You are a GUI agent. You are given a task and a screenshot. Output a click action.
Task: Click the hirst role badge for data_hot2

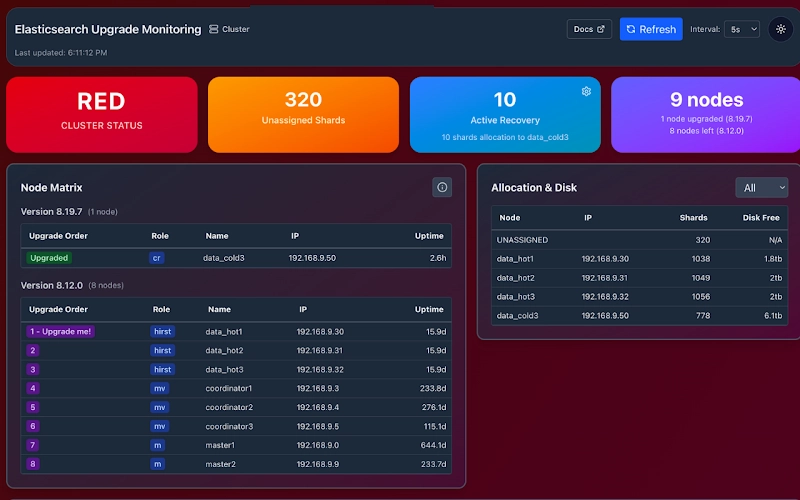coord(162,351)
